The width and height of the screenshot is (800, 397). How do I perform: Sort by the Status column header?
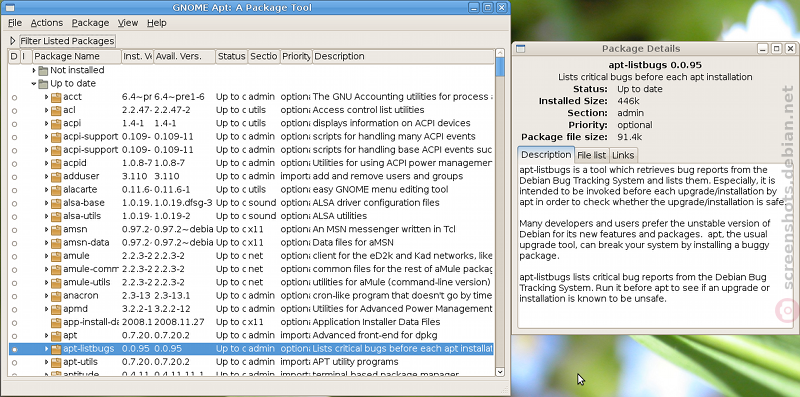[231, 56]
